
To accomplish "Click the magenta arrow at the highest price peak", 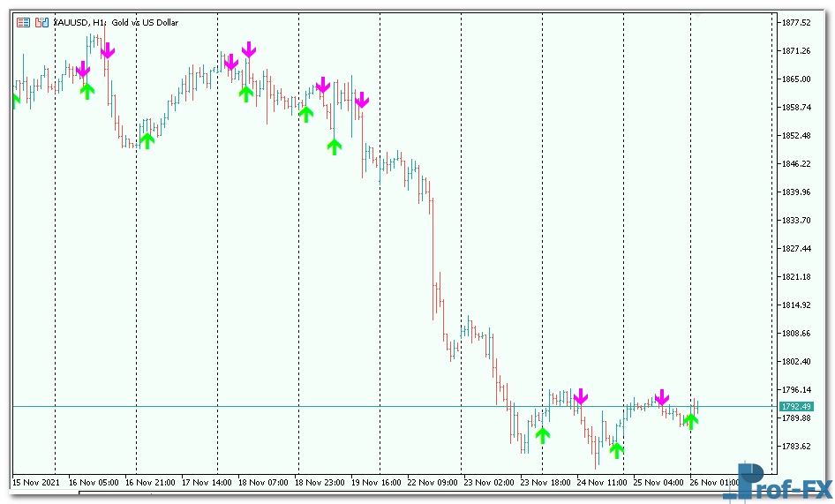I will [x=107, y=50].
